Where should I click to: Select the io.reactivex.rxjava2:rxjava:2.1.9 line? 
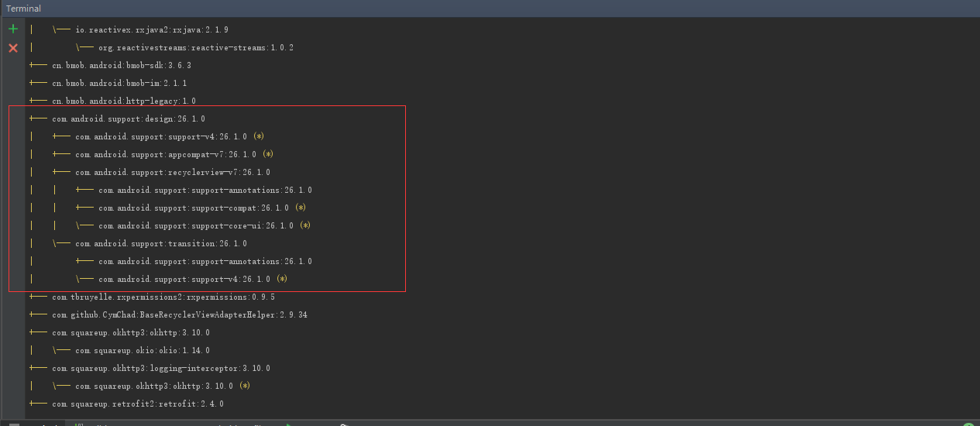152,29
